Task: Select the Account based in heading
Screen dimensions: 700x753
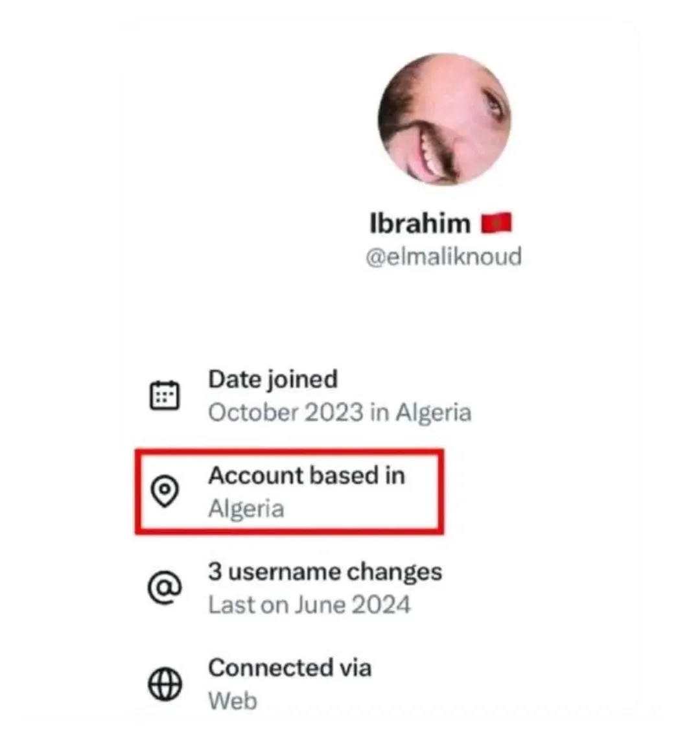Action: click(x=307, y=476)
